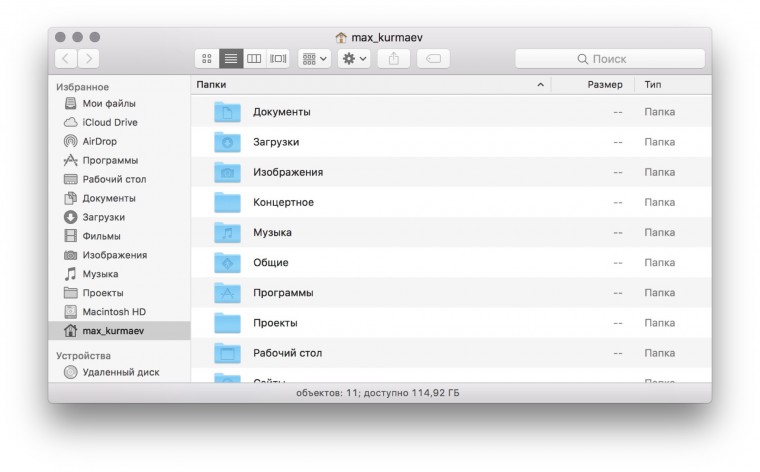Viewport: 760px width, 472px height.
Task: Click the Размер column header
Action: coord(604,85)
